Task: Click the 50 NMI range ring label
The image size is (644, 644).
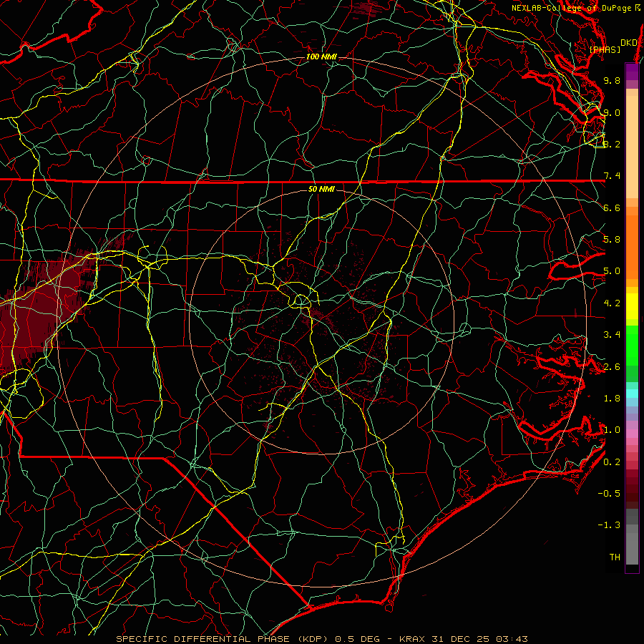Action: (x=321, y=190)
